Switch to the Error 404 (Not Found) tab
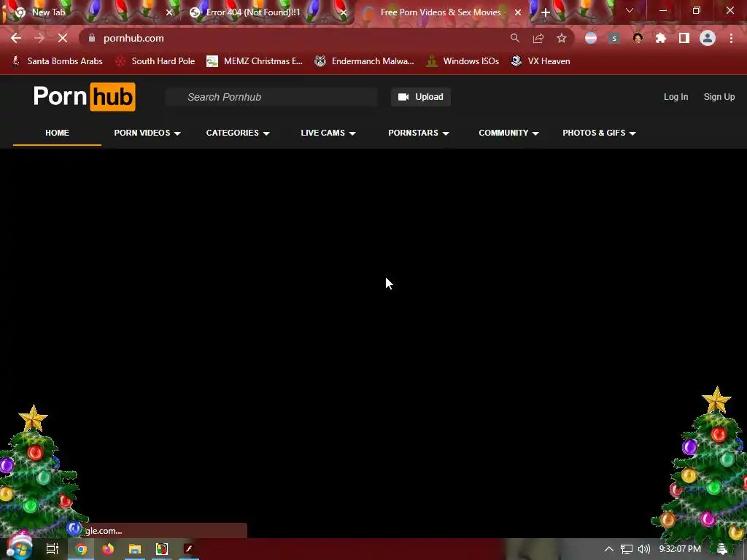 pyautogui.click(x=267, y=12)
